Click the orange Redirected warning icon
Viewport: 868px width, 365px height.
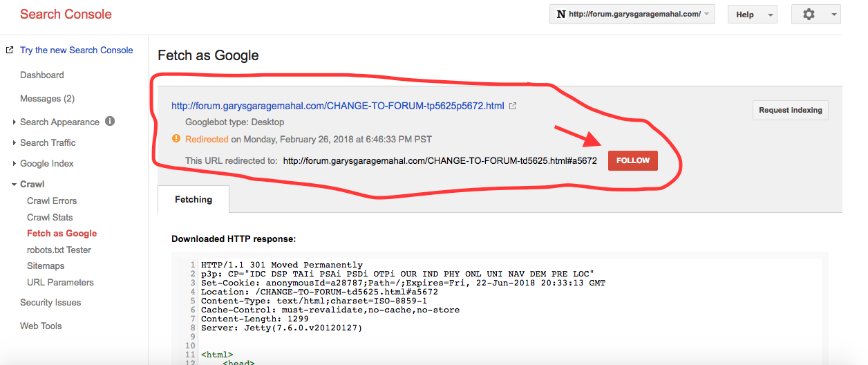[176, 139]
